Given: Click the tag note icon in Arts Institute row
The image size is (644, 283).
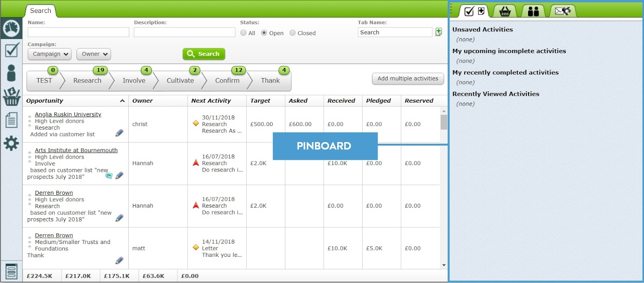Looking at the screenshot, I should [x=109, y=175].
